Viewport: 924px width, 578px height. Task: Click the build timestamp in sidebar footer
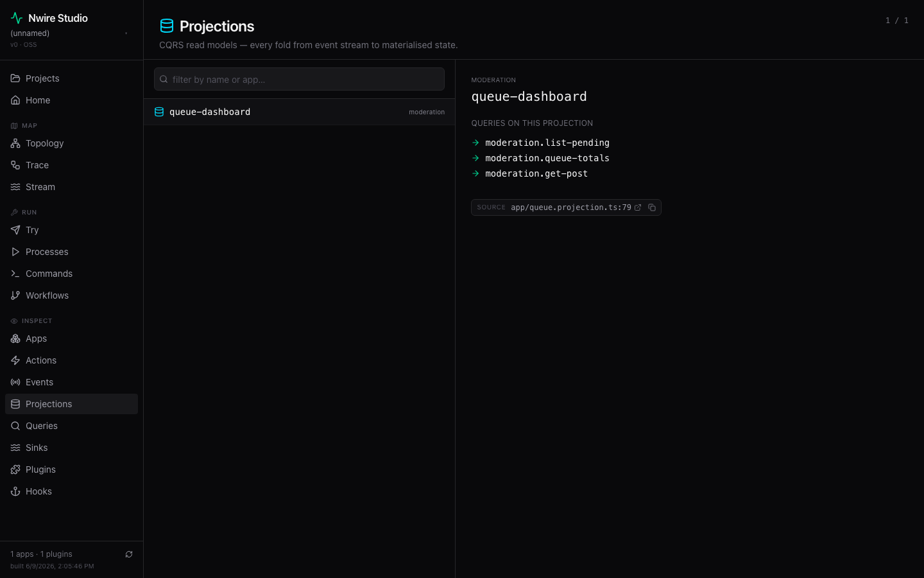(52, 566)
